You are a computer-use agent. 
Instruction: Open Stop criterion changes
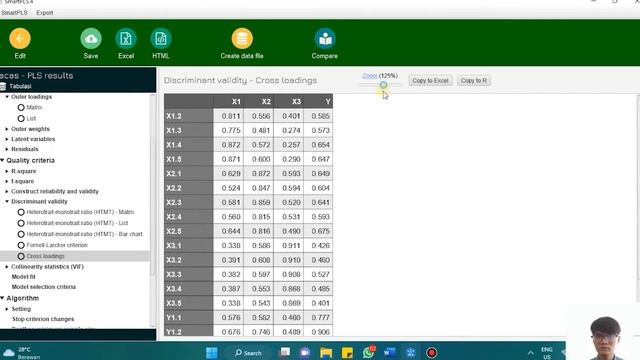pyautogui.click(x=43, y=319)
